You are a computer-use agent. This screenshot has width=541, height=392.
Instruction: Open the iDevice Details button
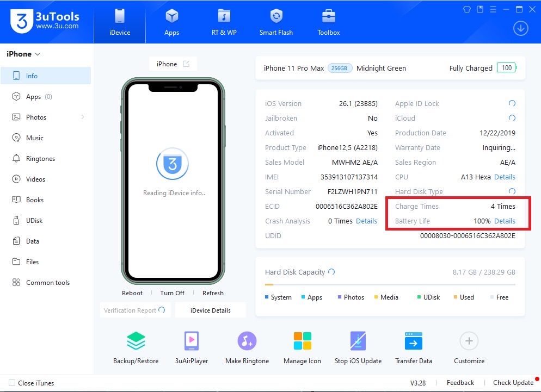click(x=210, y=310)
